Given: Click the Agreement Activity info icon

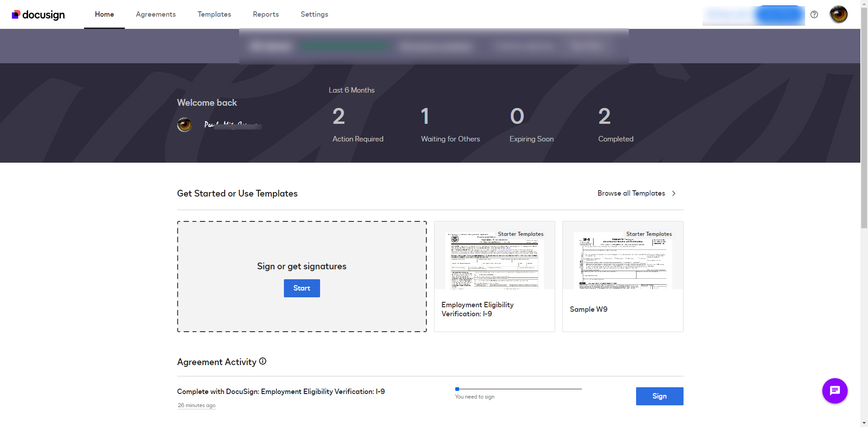Looking at the screenshot, I should coord(263,361).
